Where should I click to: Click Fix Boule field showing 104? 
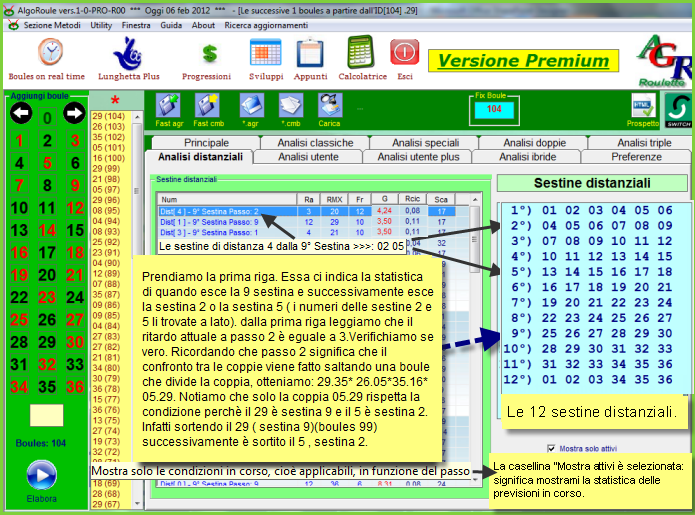point(494,109)
